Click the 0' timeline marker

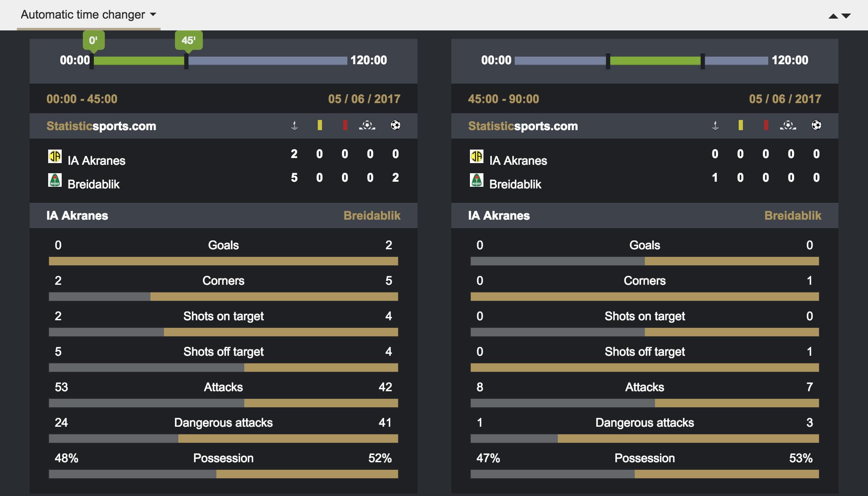point(93,41)
